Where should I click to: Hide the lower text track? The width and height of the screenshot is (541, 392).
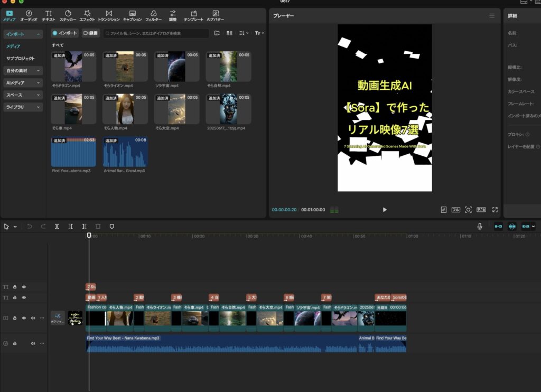(x=24, y=297)
